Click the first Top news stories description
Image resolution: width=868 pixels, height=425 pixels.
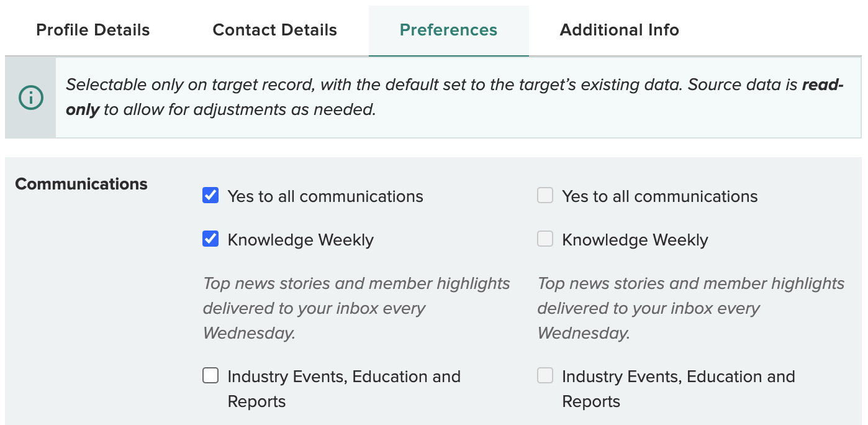click(x=356, y=308)
